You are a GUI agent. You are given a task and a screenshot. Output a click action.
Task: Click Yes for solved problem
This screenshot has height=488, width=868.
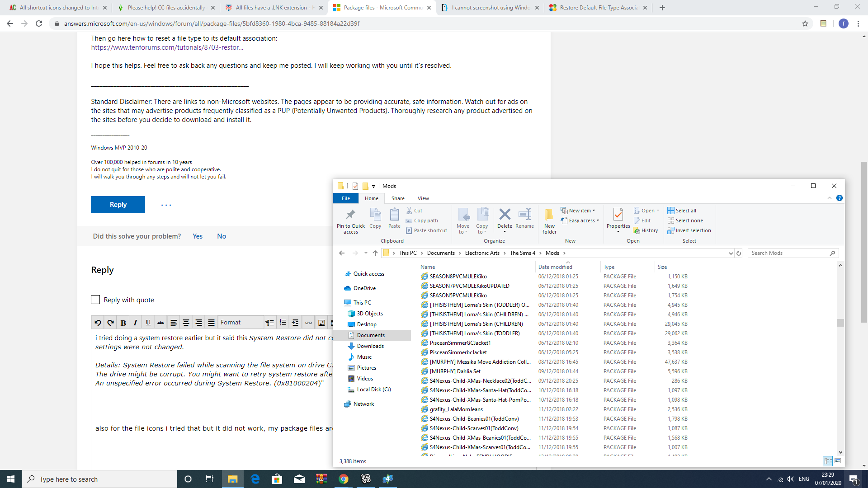198,236
